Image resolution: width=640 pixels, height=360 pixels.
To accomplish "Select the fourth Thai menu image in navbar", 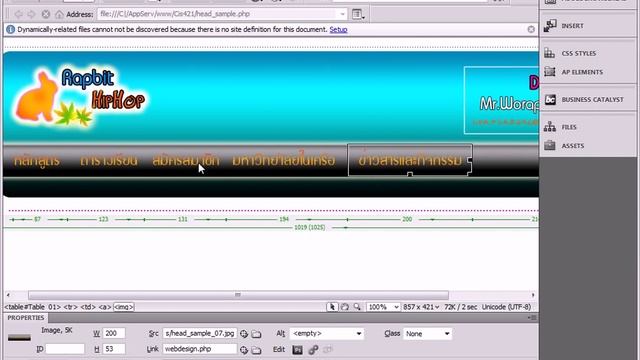I will 284,160.
